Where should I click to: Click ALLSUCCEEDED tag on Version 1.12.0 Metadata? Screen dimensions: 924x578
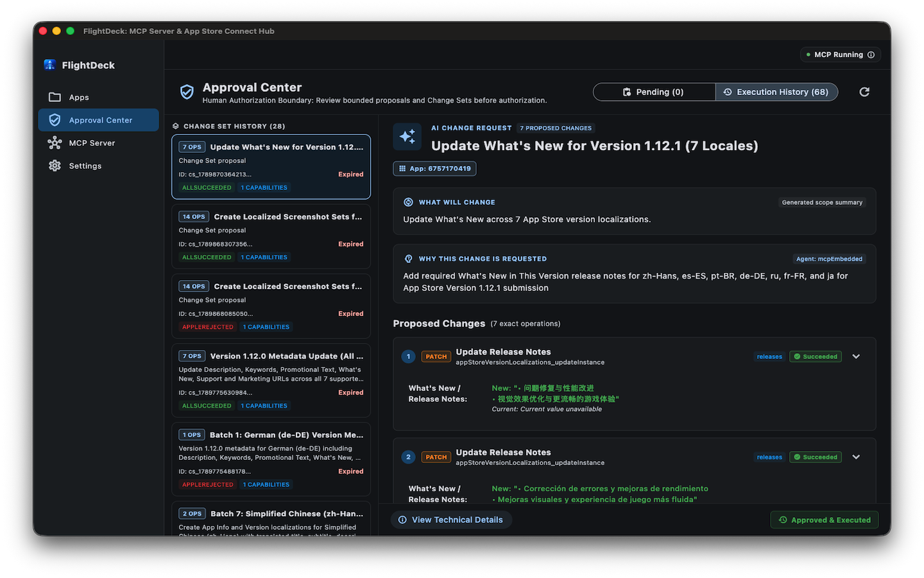coord(207,406)
